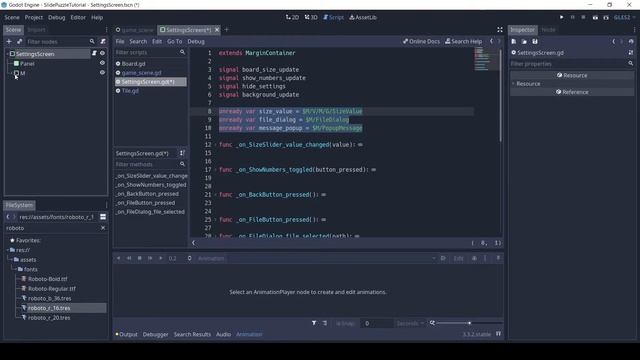Toggle distraction-free mode with the expand icon
640x360 pixels.
coord(500,30)
